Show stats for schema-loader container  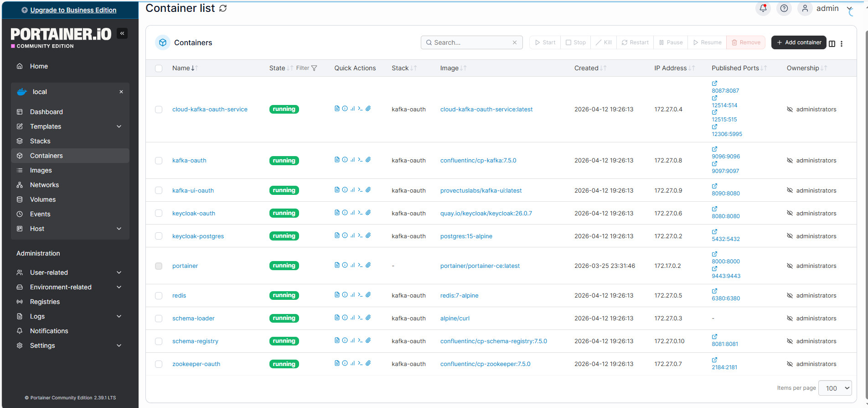pyautogui.click(x=352, y=318)
